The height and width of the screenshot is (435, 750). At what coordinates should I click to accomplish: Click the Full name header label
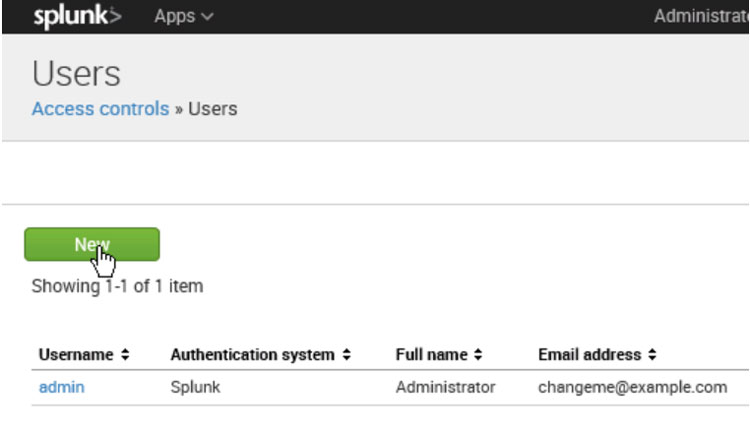[x=431, y=355]
